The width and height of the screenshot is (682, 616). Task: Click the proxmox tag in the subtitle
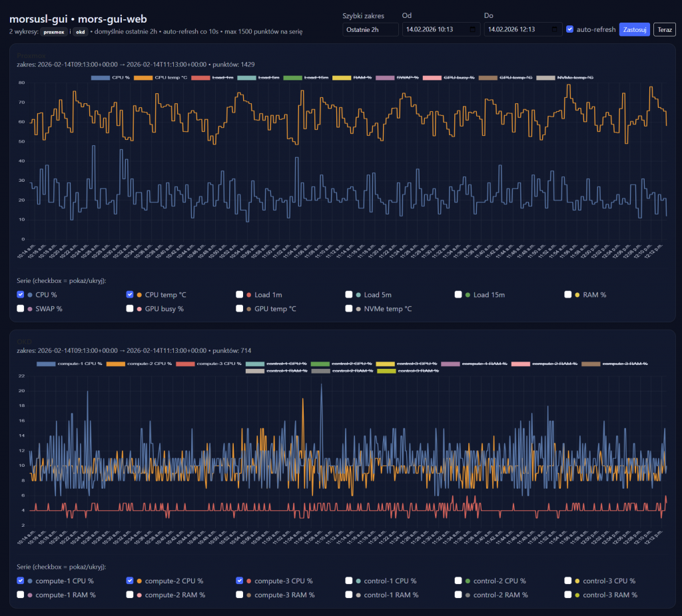point(54,31)
